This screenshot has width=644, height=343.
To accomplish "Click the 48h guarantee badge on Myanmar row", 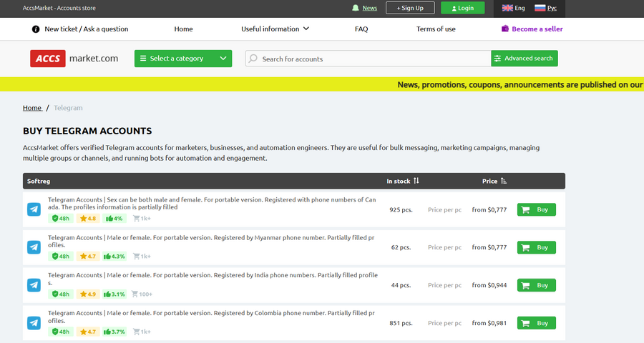I will pos(61,256).
